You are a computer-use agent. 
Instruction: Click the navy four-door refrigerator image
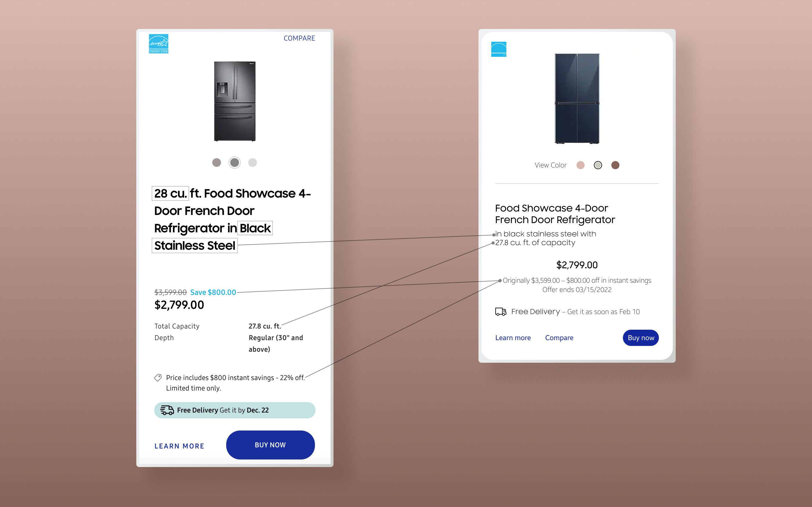click(x=577, y=99)
